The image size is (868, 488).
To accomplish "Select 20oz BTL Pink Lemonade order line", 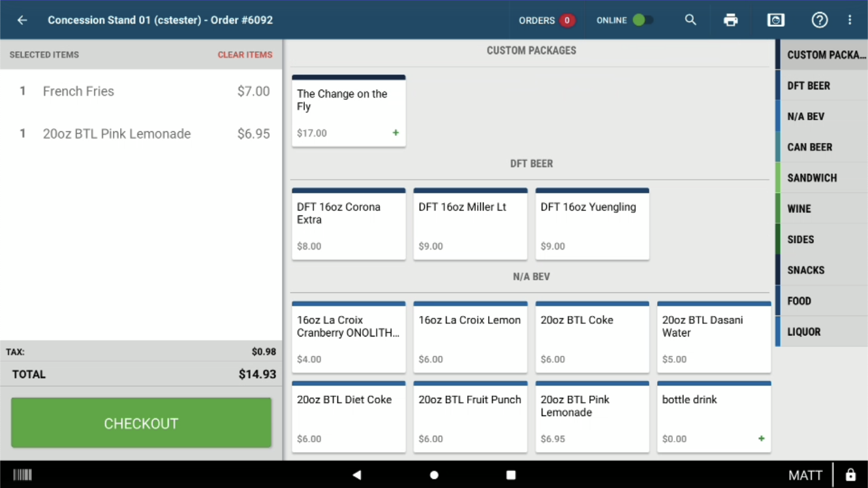I will pyautogui.click(x=141, y=134).
